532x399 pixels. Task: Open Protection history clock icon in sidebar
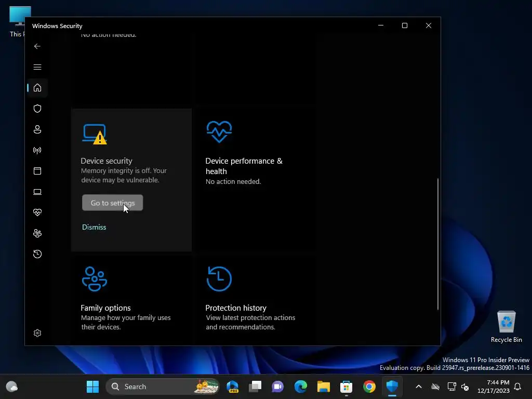coord(37,254)
